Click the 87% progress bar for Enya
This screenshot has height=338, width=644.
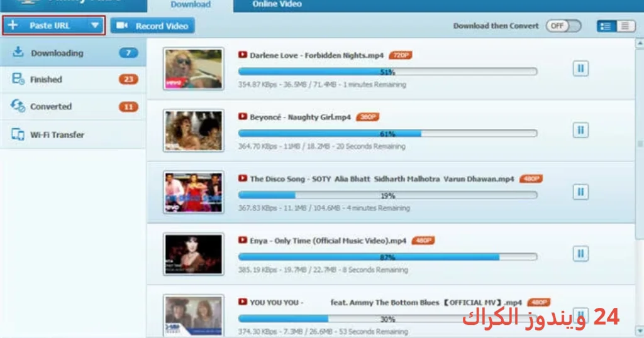point(387,257)
